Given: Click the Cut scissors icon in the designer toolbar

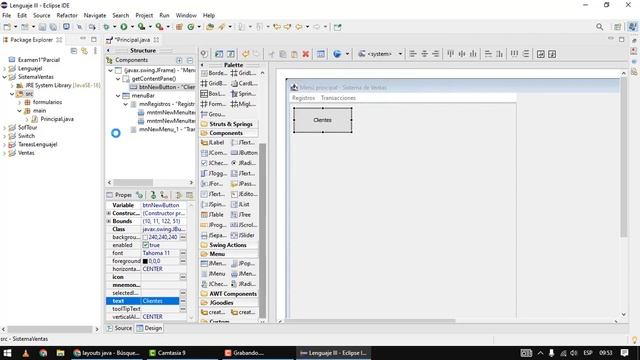Looking at the screenshot, I should tap(271, 54).
